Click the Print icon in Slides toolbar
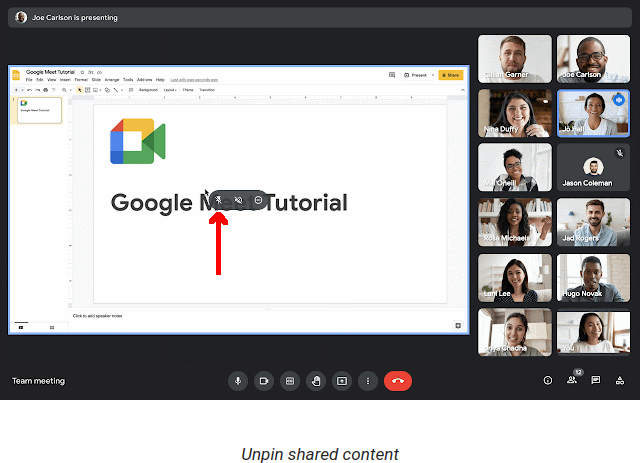The height and width of the screenshot is (463, 640). pos(46,90)
